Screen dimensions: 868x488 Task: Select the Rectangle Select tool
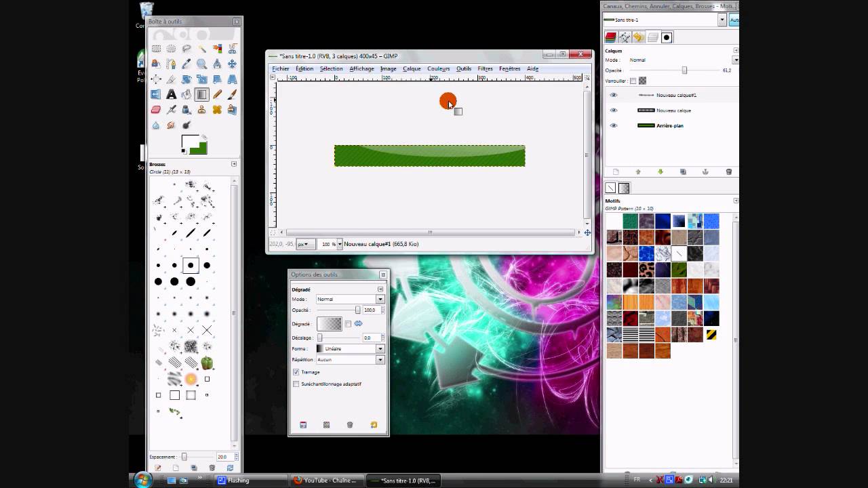pyautogui.click(x=156, y=49)
